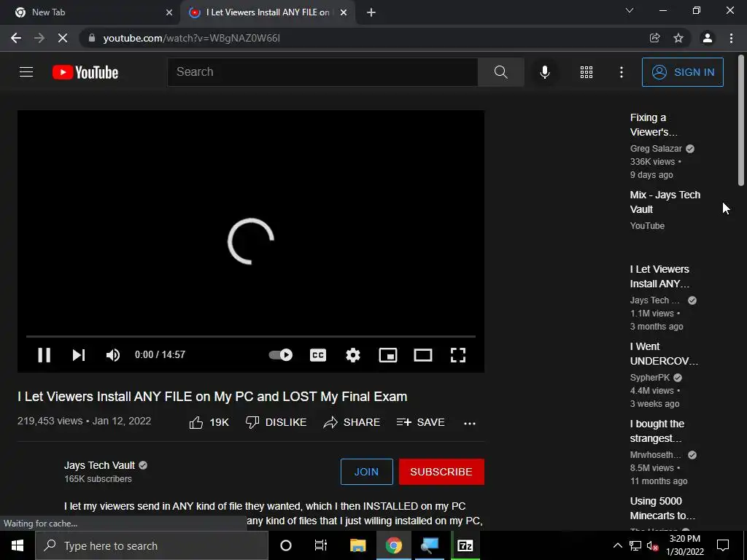747x560 pixels.
Task: Open 7-Zip from the taskbar
Action: (x=465, y=545)
